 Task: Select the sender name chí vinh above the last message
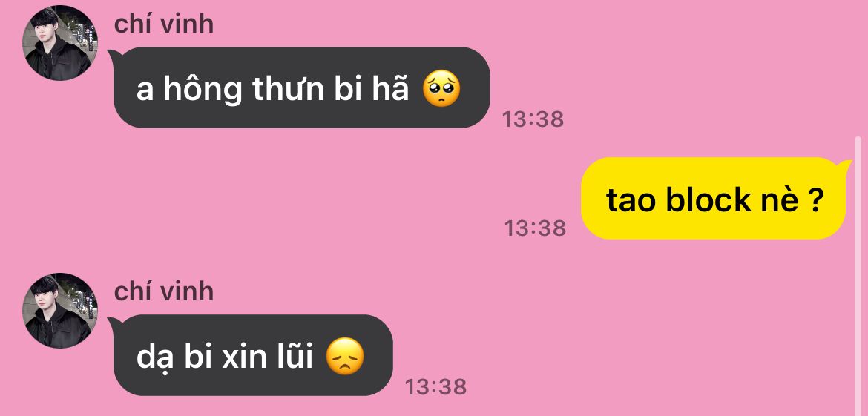[x=164, y=291]
